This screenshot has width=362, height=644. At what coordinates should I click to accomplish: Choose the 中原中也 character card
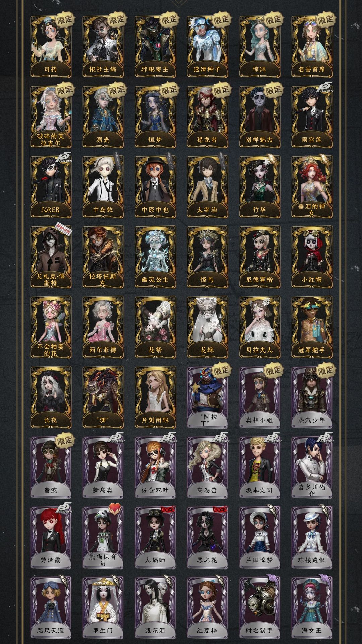tap(155, 187)
